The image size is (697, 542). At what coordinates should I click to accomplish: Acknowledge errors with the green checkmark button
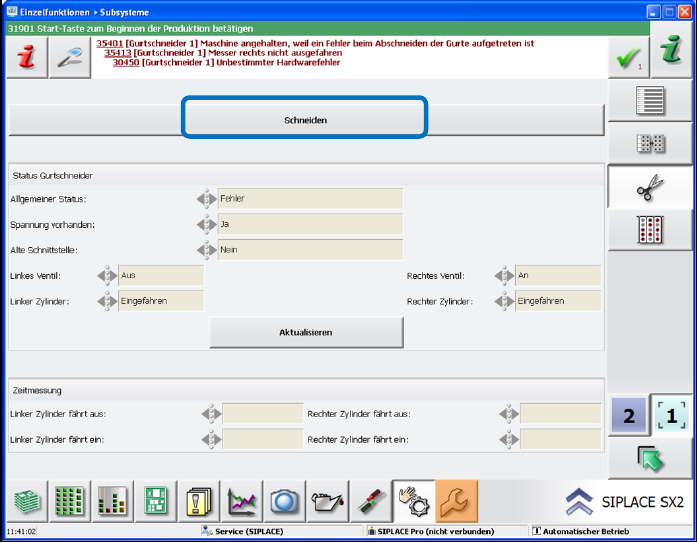(628, 58)
